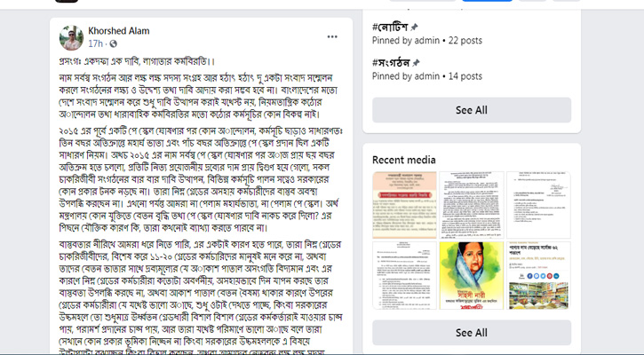Open the grocery shop news thumbnail
This screenshot has height=355, width=644.
(538, 275)
